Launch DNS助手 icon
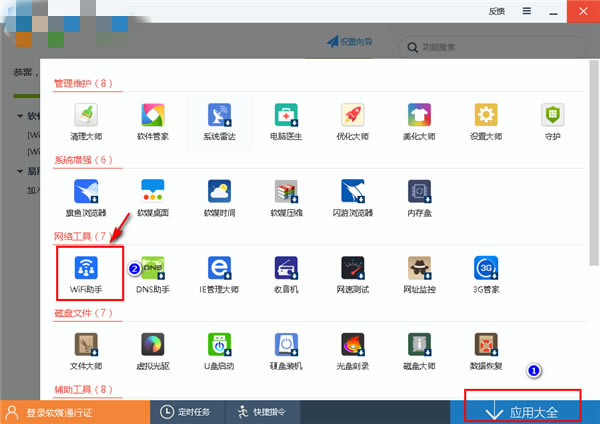The height and width of the screenshot is (424, 600). click(x=153, y=274)
